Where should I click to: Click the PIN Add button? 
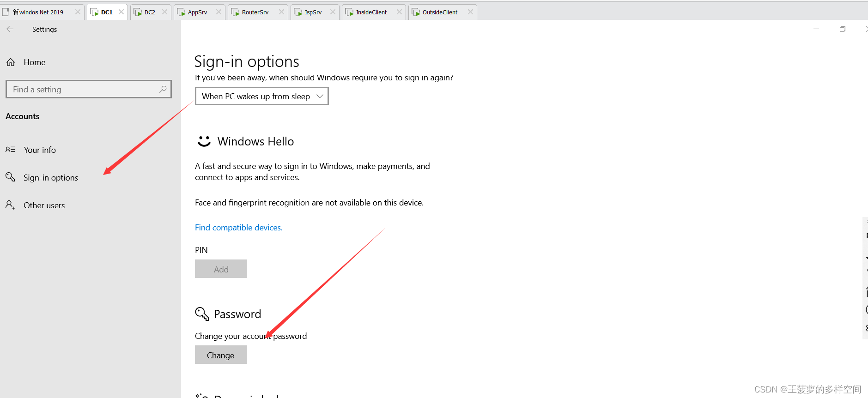pos(221,269)
